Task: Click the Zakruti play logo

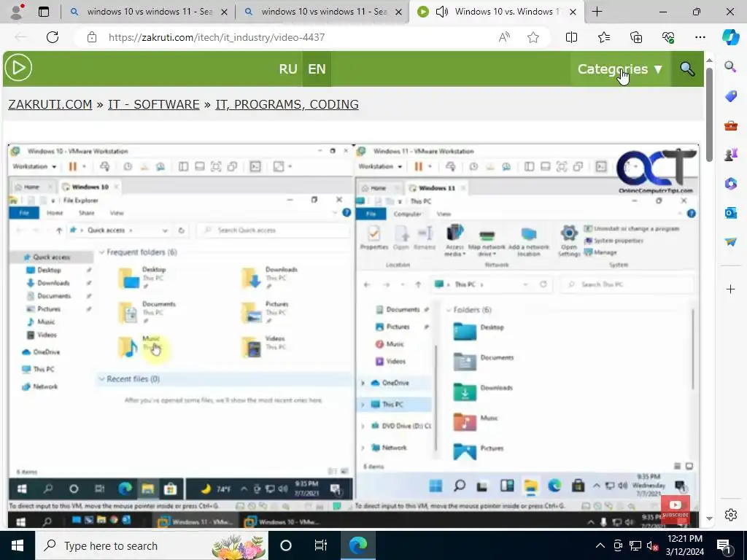Action: coord(18,68)
